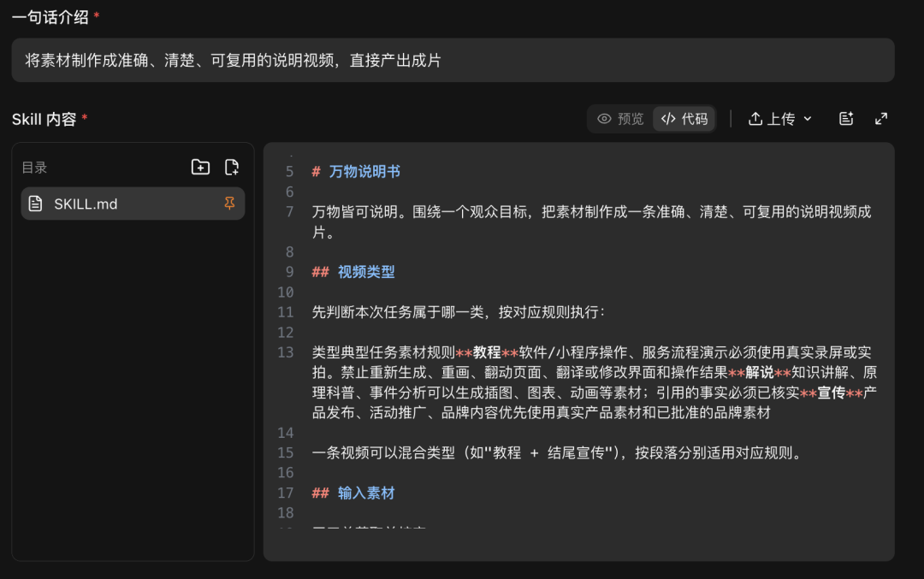Click the '## 视频类型' heading line

pyautogui.click(x=353, y=272)
